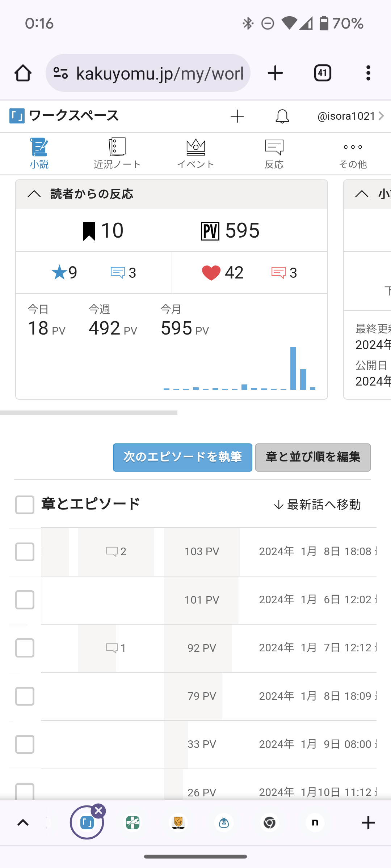Screen dimensions: 391x868
Task: Expand the bottom tab strip with the up chevron
Action: pyautogui.click(x=23, y=823)
